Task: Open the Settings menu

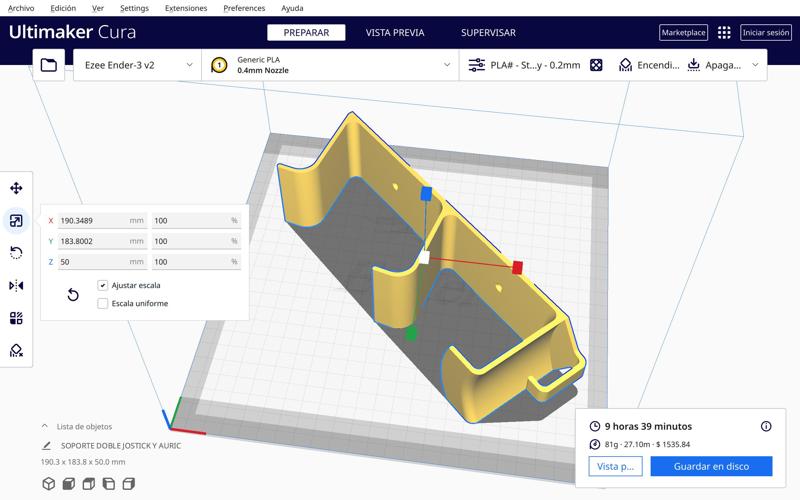Action: 134,8
